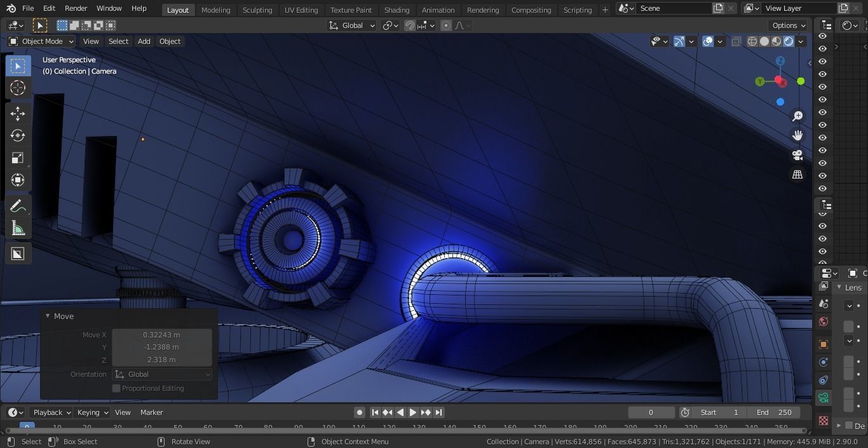Switch perspective/orthographic with grid icon

[797, 175]
